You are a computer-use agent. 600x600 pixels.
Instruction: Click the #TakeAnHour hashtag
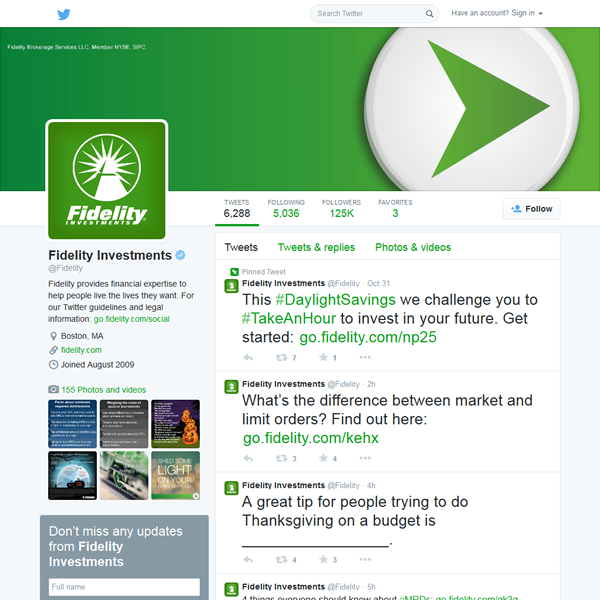pyautogui.click(x=289, y=318)
